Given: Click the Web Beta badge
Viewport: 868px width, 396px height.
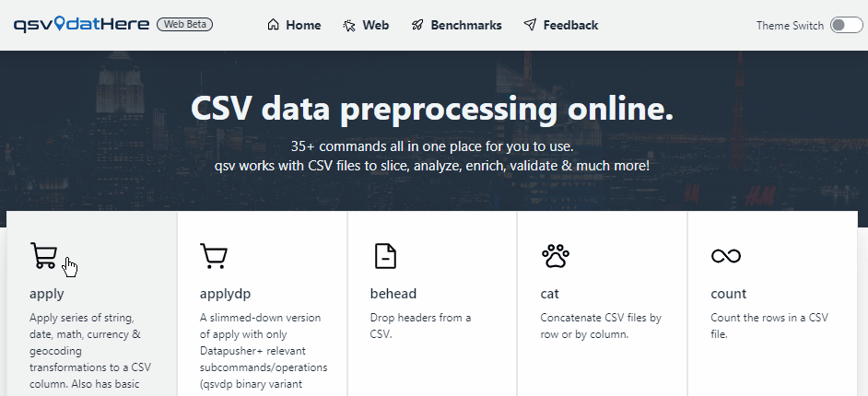Looking at the screenshot, I should pyautogui.click(x=185, y=25).
